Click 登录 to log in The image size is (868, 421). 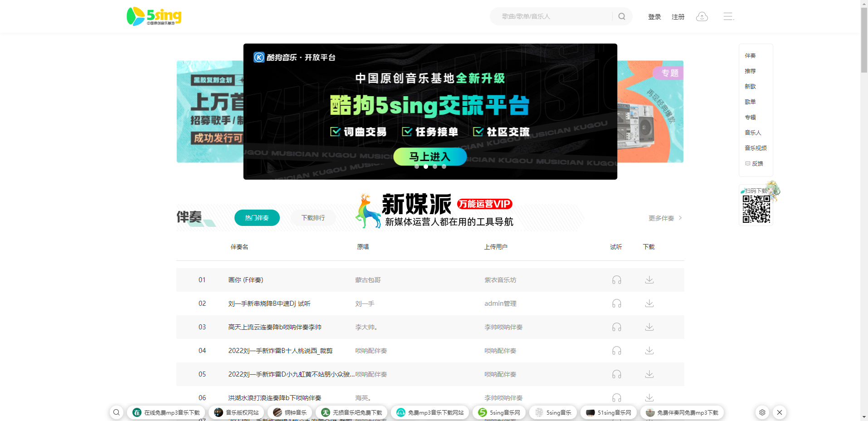654,17
